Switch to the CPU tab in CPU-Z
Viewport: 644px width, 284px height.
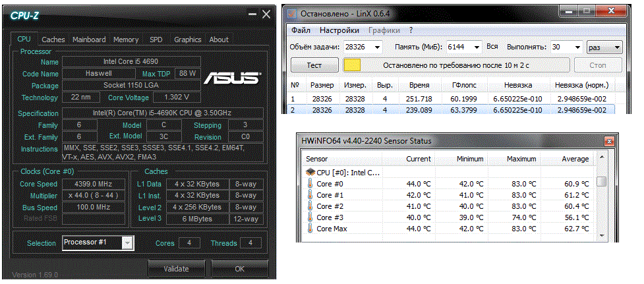tap(24, 40)
